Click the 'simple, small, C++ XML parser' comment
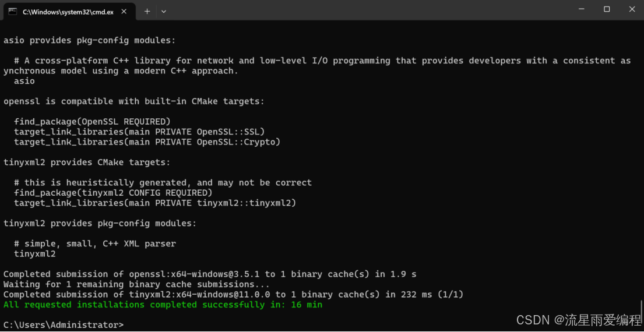644x332 pixels. tap(95, 243)
